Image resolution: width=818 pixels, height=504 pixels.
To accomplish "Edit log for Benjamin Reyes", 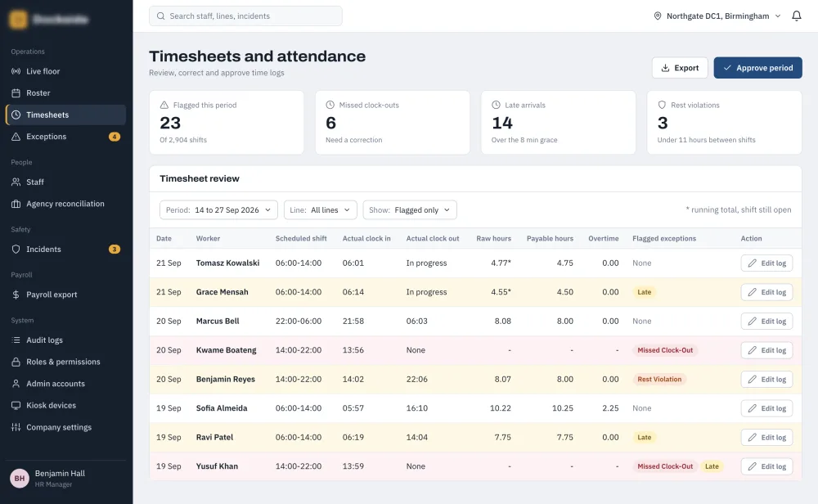I will tap(767, 380).
